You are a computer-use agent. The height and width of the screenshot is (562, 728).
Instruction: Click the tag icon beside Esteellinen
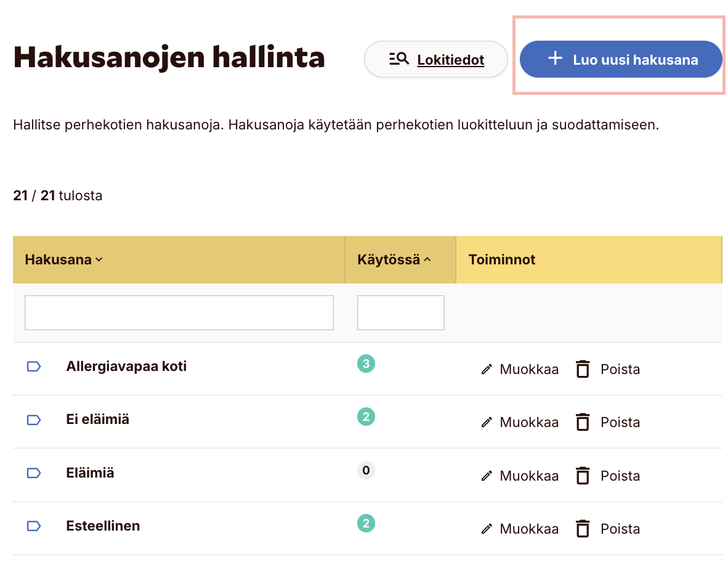(34, 526)
